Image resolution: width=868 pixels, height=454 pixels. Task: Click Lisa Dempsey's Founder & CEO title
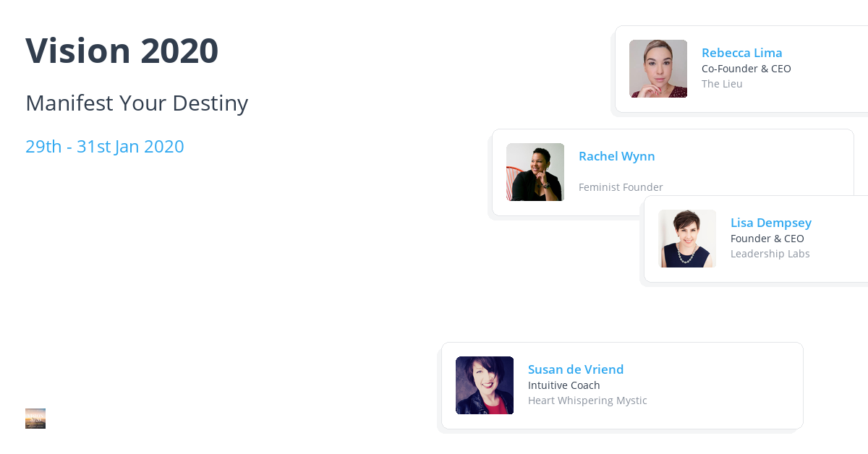(767, 239)
